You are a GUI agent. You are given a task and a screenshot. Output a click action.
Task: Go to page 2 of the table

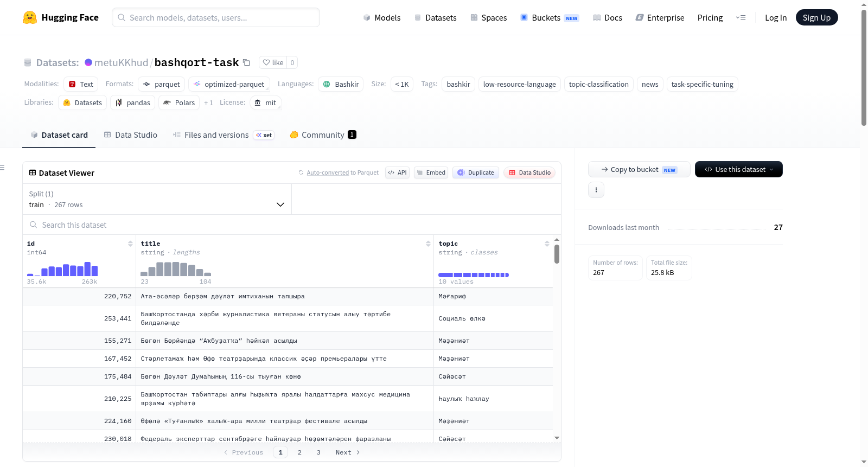299,452
